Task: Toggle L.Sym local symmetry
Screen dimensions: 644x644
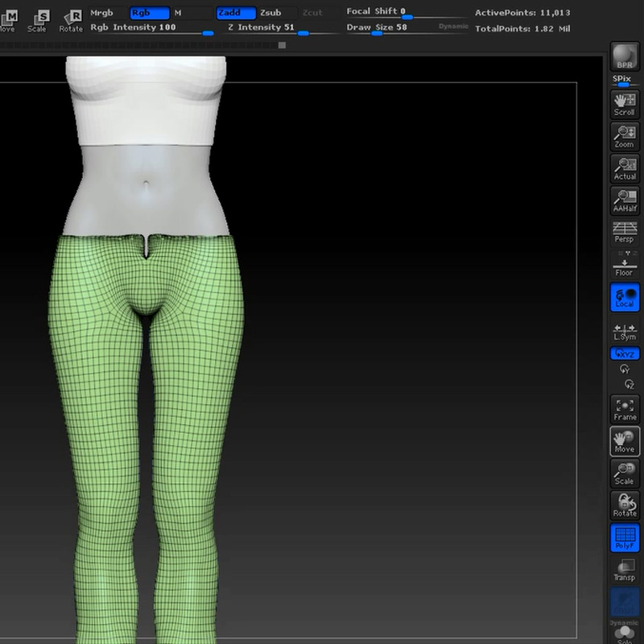Action: (625, 332)
